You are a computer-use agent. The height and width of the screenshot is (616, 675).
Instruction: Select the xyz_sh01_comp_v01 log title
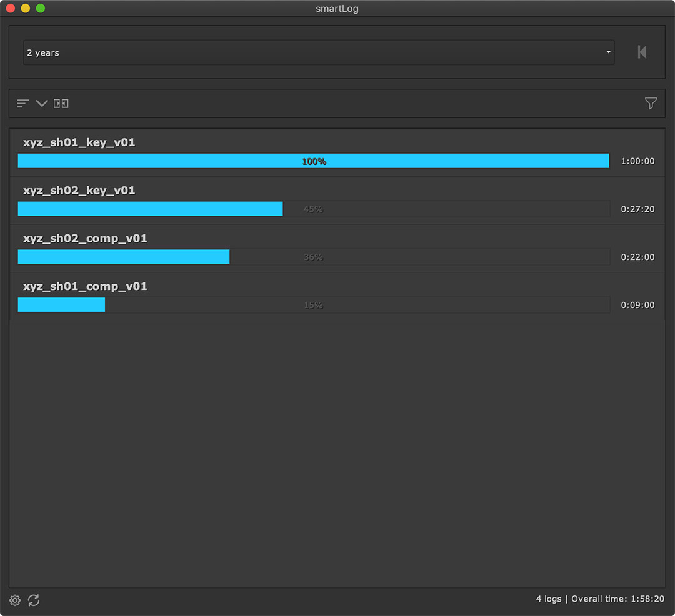pos(86,286)
